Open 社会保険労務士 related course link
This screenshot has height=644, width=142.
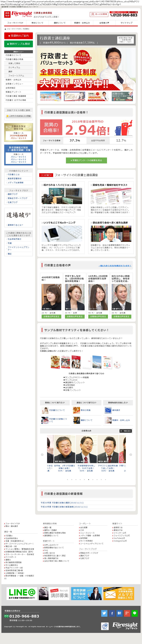pos(14,239)
